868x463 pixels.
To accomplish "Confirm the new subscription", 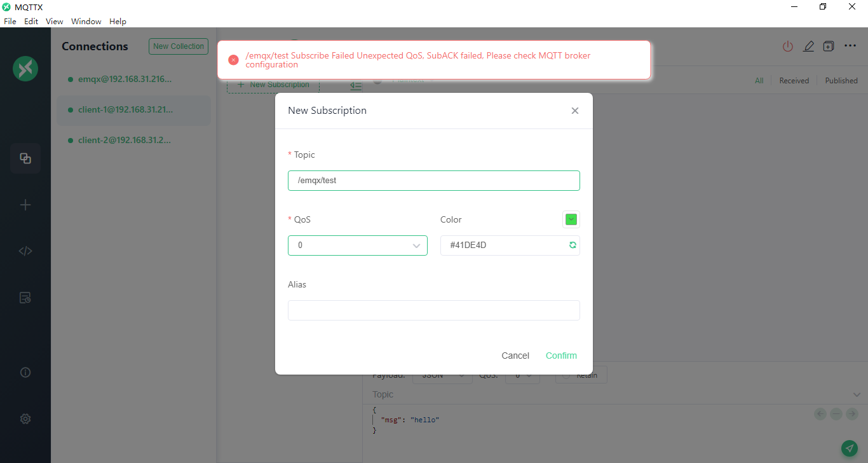I will 561,356.
